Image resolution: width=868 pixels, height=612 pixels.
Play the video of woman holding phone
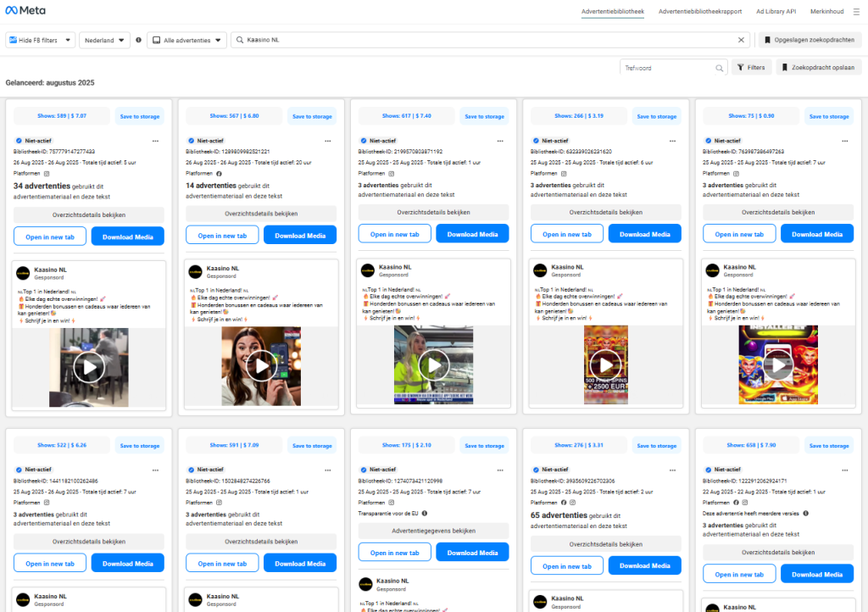tap(261, 366)
